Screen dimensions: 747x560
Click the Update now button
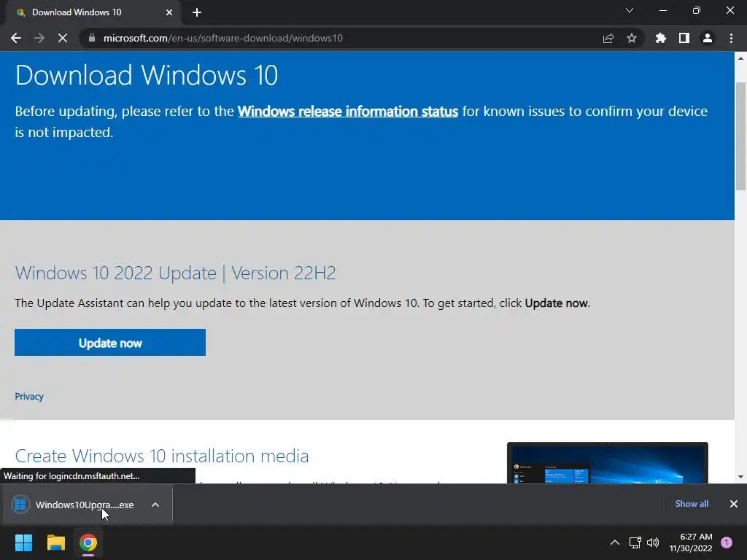click(x=110, y=343)
